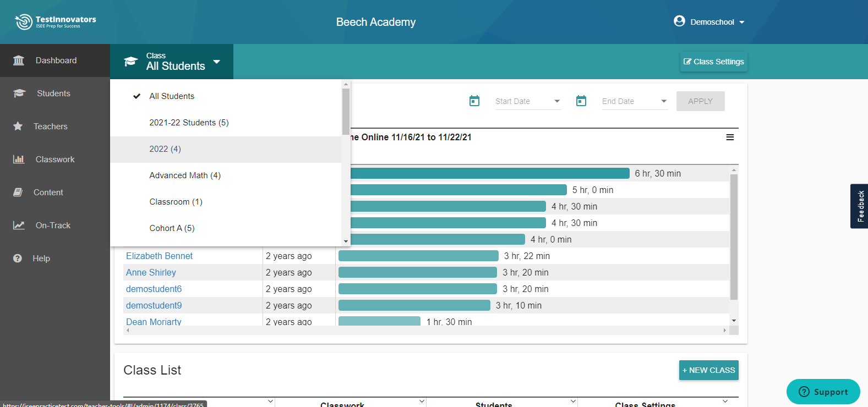Collapse the Class All Students selector
Viewport: 868px width, 407px height.
[x=172, y=62]
